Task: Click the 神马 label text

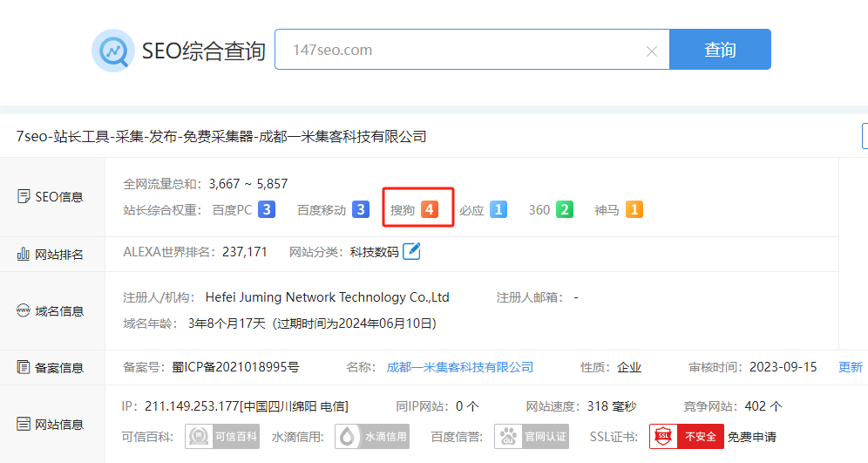Action: pos(607,210)
